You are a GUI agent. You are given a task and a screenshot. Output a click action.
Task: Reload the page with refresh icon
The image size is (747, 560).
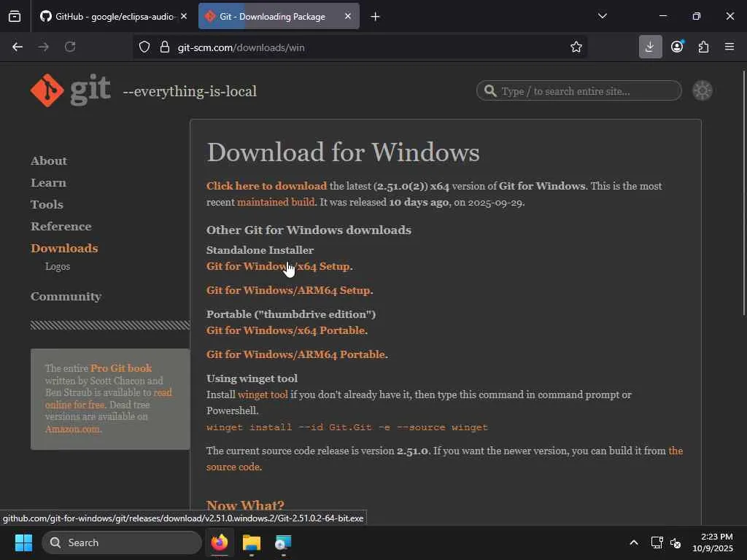[x=70, y=47]
